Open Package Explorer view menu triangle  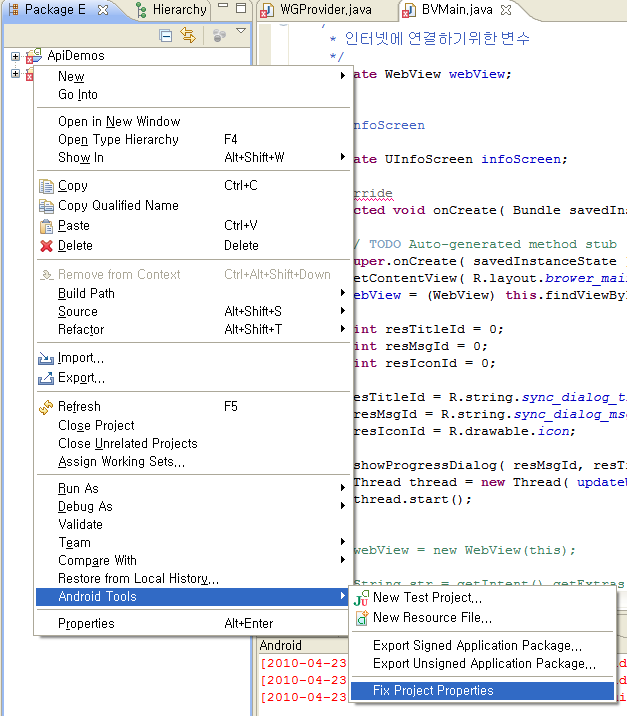coord(241,31)
